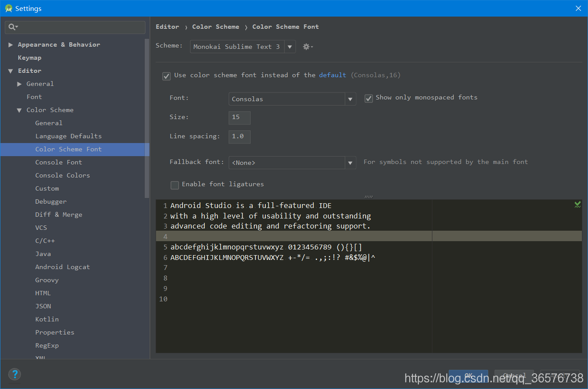
Task: Click 'Color Scheme' in the breadcrumb
Action: click(216, 27)
